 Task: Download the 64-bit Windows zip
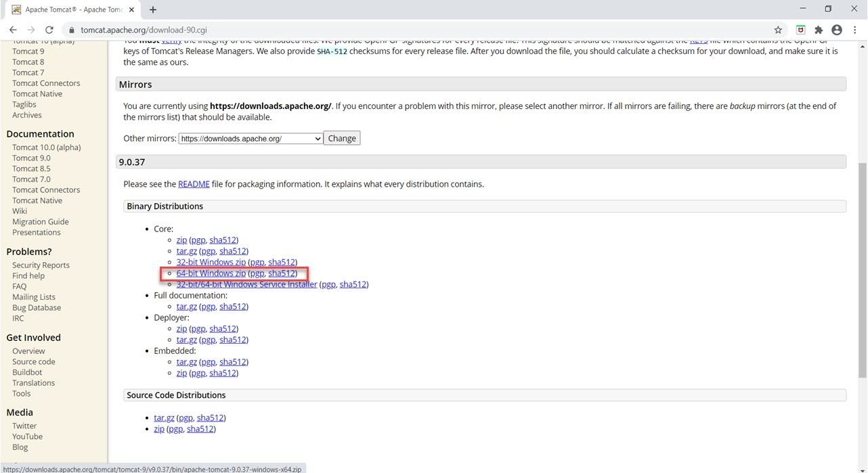tap(211, 273)
